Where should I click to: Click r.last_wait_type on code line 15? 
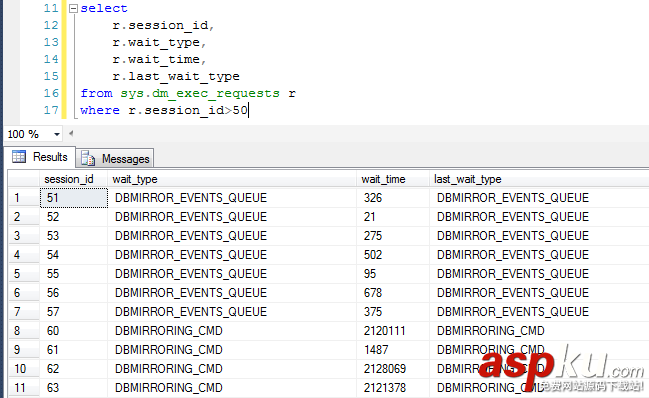pyautogui.click(x=176, y=77)
